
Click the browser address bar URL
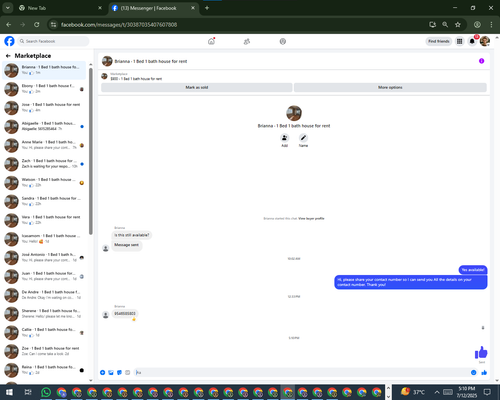pos(119,25)
